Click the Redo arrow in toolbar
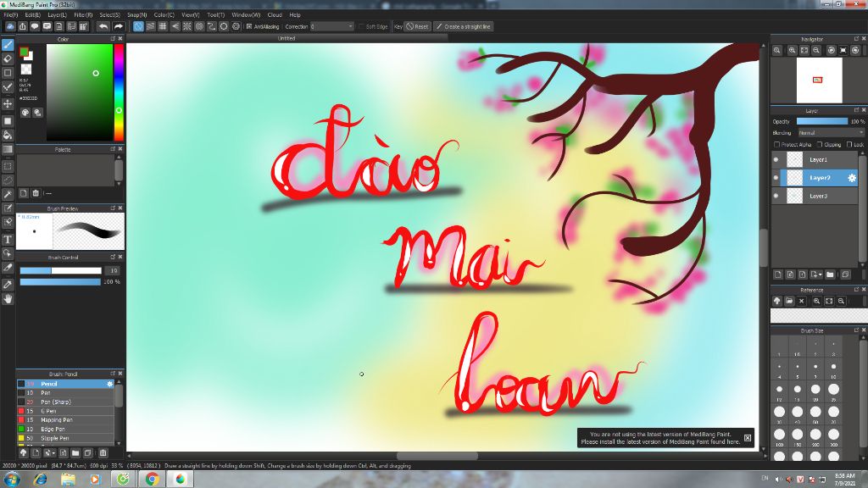Screen dimensions: 868x488 (118, 26)
